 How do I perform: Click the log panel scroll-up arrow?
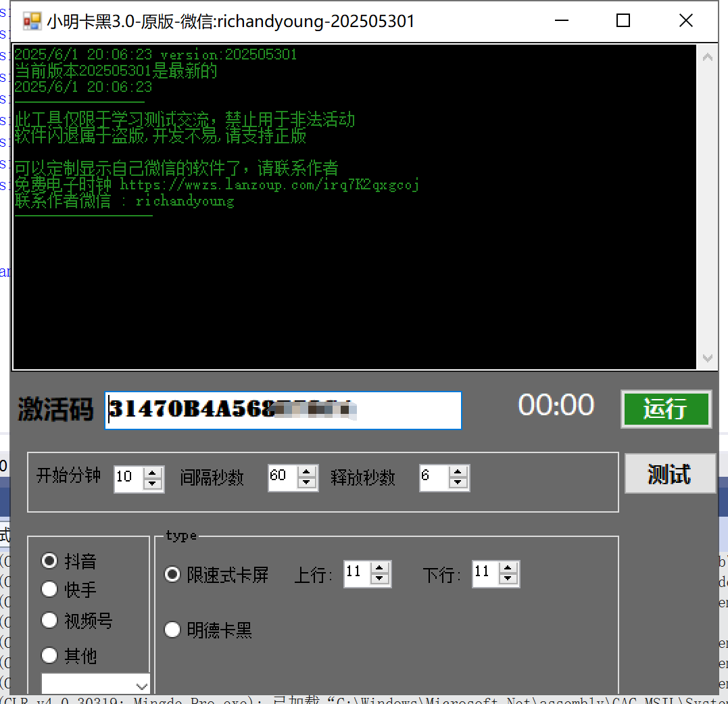coord(707,57)
